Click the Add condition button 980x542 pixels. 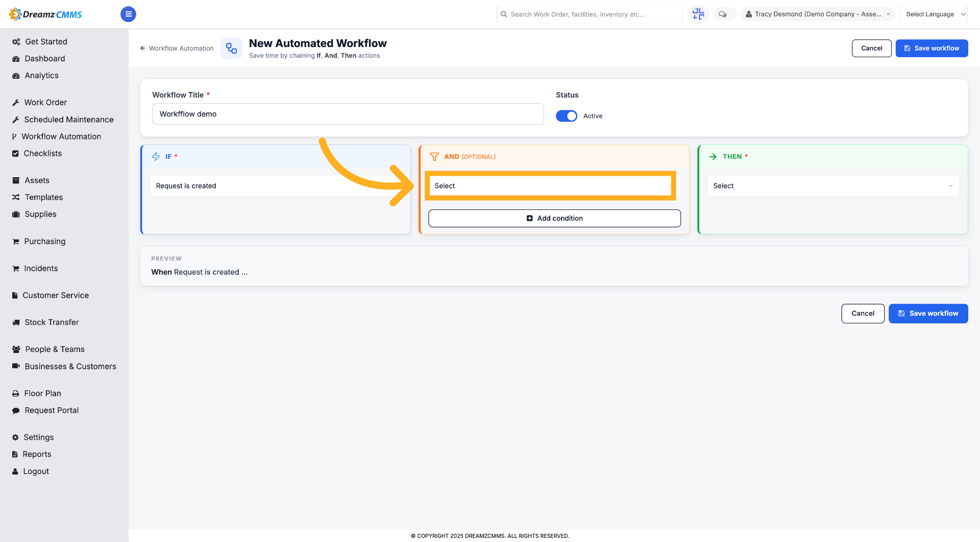[x=554, y=218]
